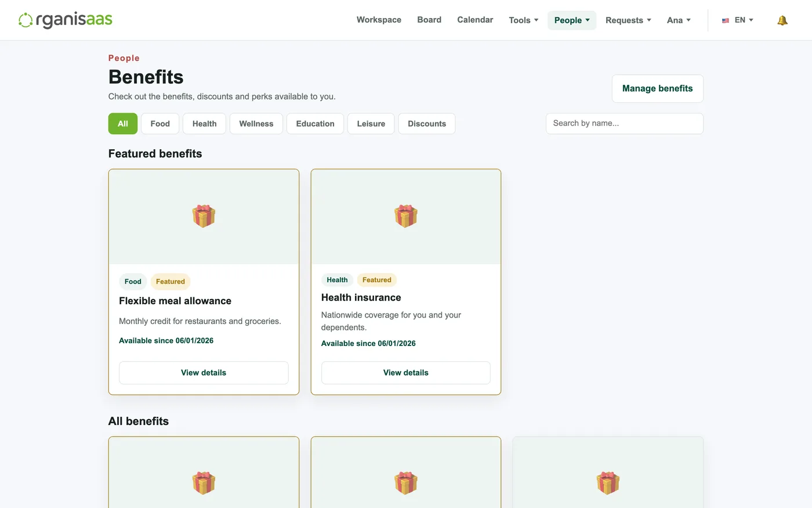View details of Flexible meal allowance
The height and width of the screenshot is (508, 812).
tap(204, 373)
